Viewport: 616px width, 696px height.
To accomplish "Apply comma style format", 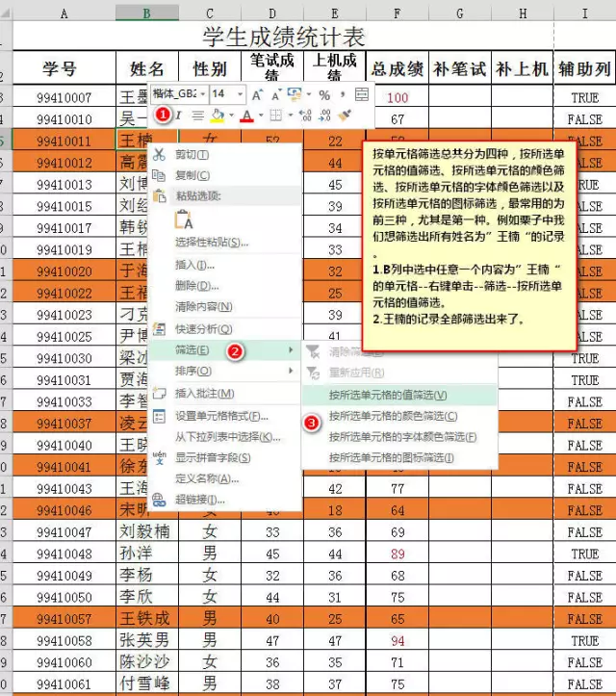I will point(343,94).
